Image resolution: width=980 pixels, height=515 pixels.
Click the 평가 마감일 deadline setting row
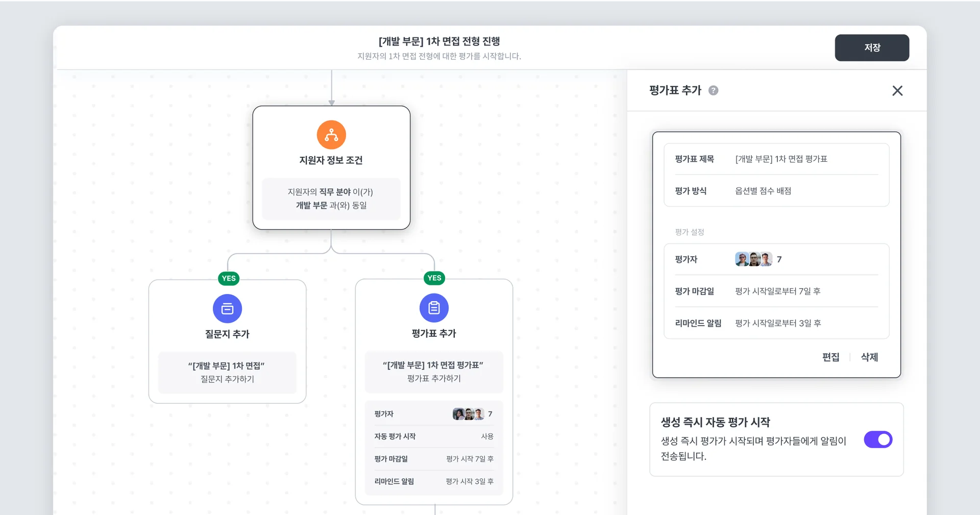coord(776,291)
